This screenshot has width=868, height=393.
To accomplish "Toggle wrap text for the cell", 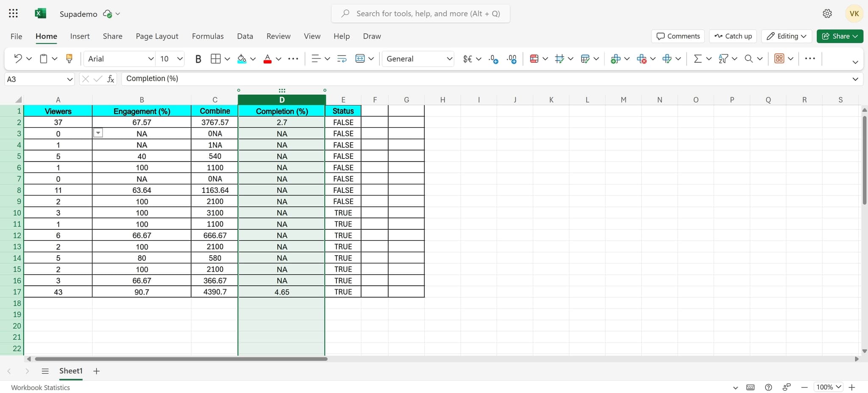I will (x=341, y=59).
